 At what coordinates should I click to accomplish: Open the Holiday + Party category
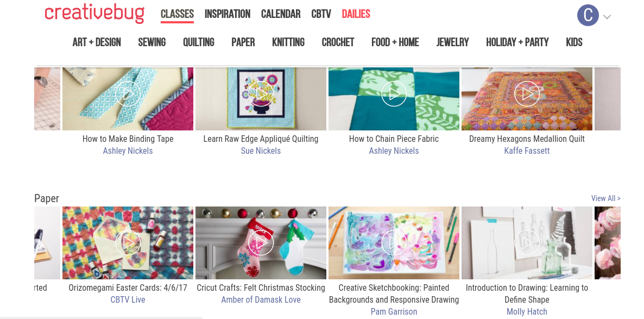coord(517,42)
